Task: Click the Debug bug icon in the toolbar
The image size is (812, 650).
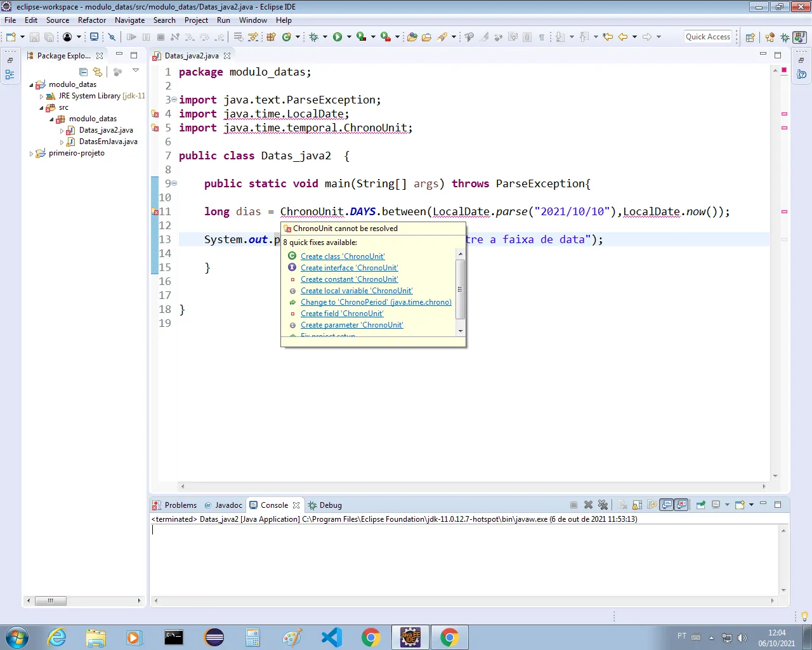Action: pos(313,37)
